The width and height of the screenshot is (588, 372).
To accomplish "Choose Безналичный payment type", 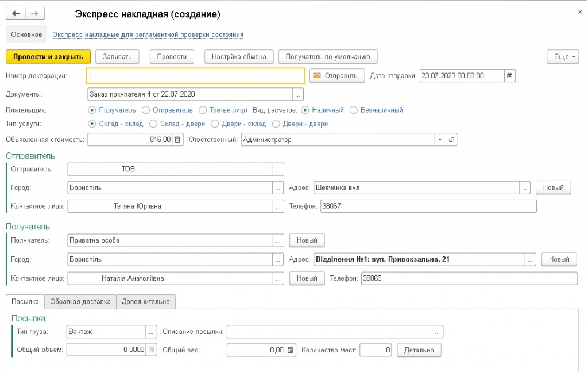I will tap(354, 110).
